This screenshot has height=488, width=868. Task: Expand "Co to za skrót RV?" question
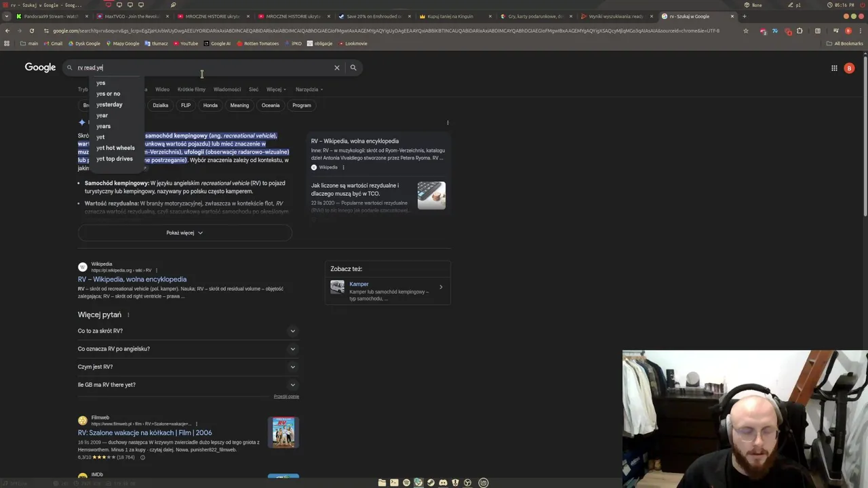coord(188,331)
